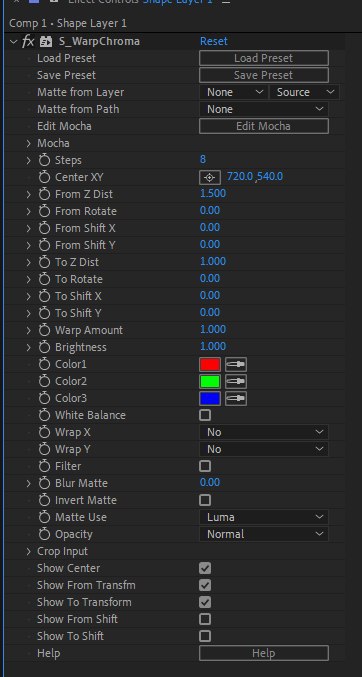Click the Brightness stopwatch icon
This screenshot has height=677, width=362.
tap(44, 347)
